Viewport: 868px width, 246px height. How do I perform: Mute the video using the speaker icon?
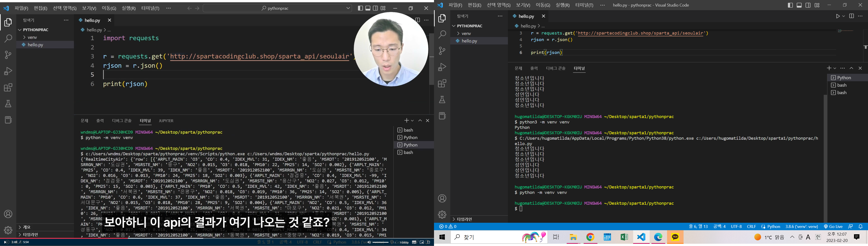[369, 242]
